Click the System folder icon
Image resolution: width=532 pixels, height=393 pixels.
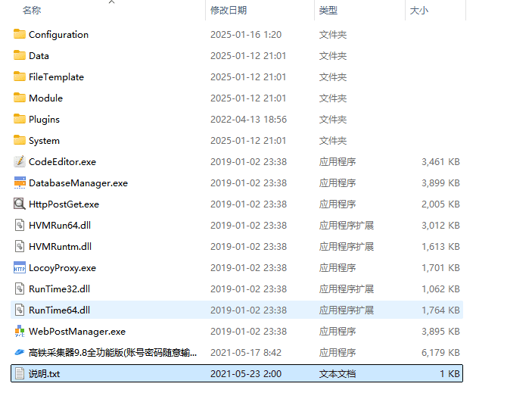click(20, 140)
